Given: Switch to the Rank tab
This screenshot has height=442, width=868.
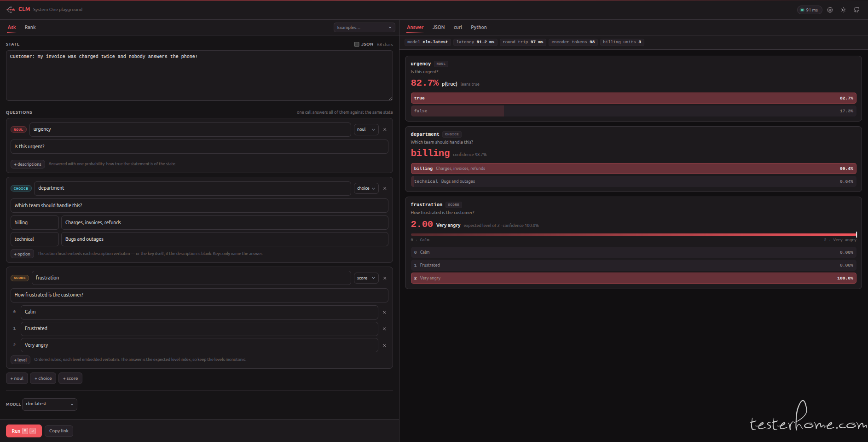Looking at the screenshot, I should point(30,27).
